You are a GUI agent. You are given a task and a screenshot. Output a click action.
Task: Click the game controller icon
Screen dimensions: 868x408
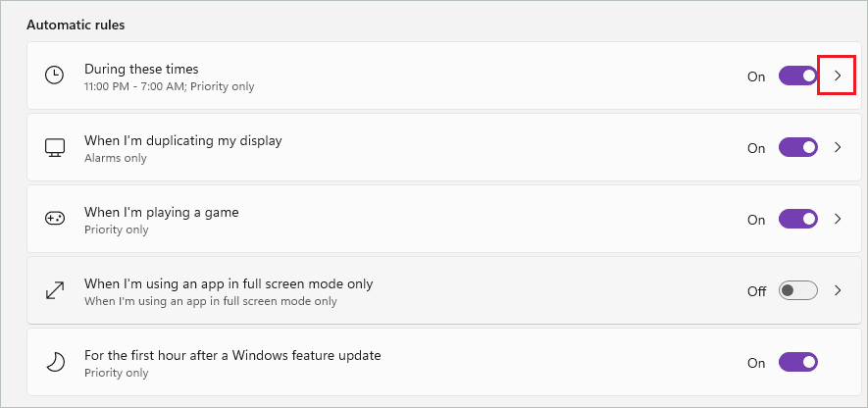coord(55,220)
